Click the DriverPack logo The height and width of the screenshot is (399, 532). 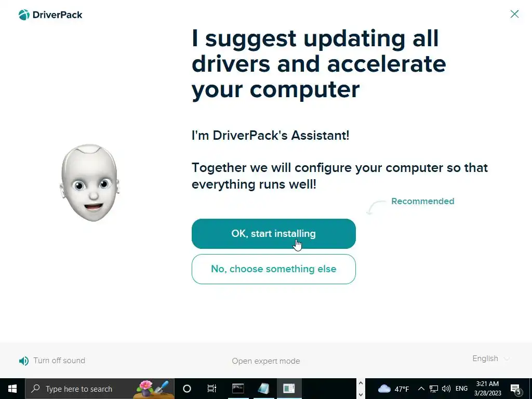click(x=50, y=15)
